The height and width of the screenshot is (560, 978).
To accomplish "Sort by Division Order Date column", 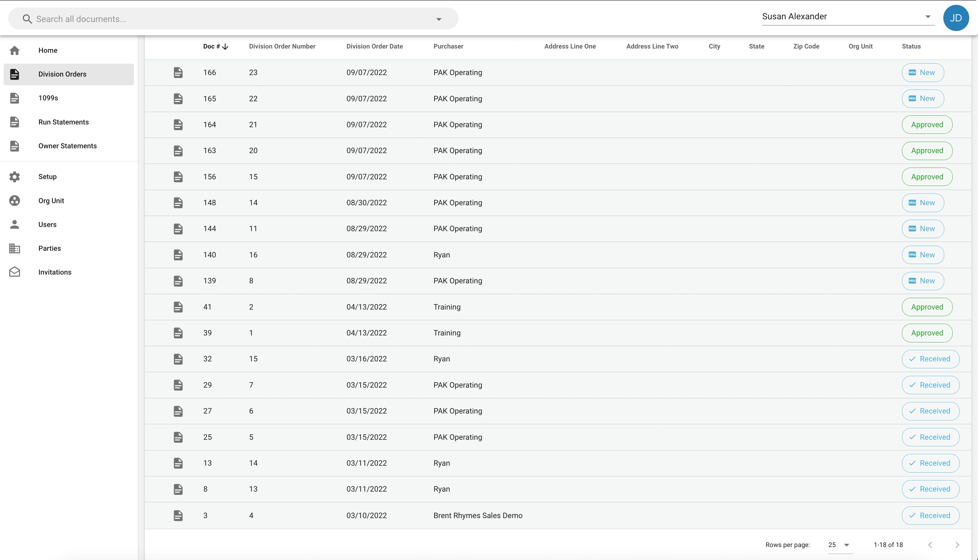I will coord(374,46).
